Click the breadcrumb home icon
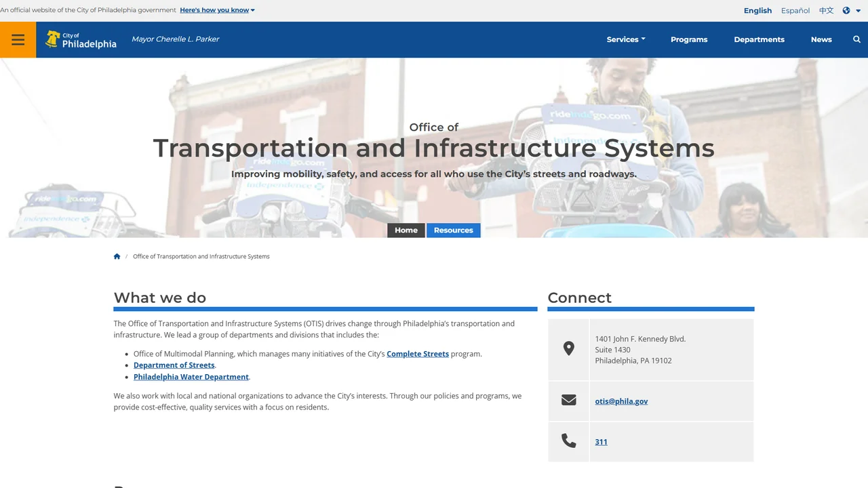Screen dimensions: 868x488 point(117,256)
